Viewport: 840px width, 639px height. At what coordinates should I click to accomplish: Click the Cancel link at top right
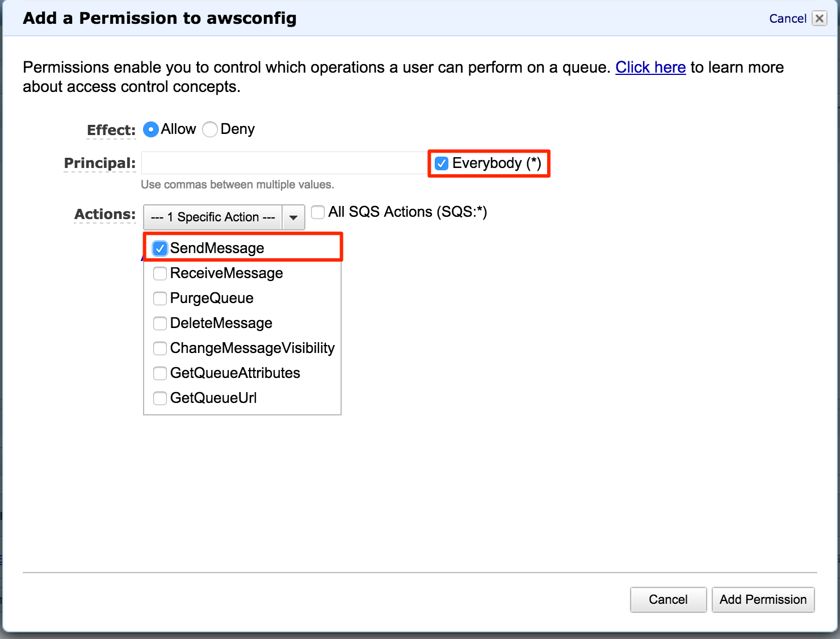pos(788,18)
